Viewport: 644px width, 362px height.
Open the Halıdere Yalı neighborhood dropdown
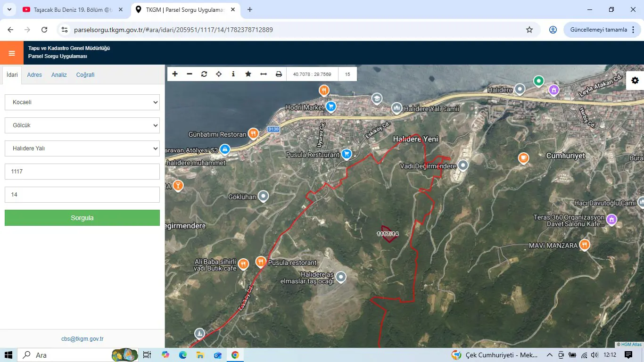click(x=82, y=148)
